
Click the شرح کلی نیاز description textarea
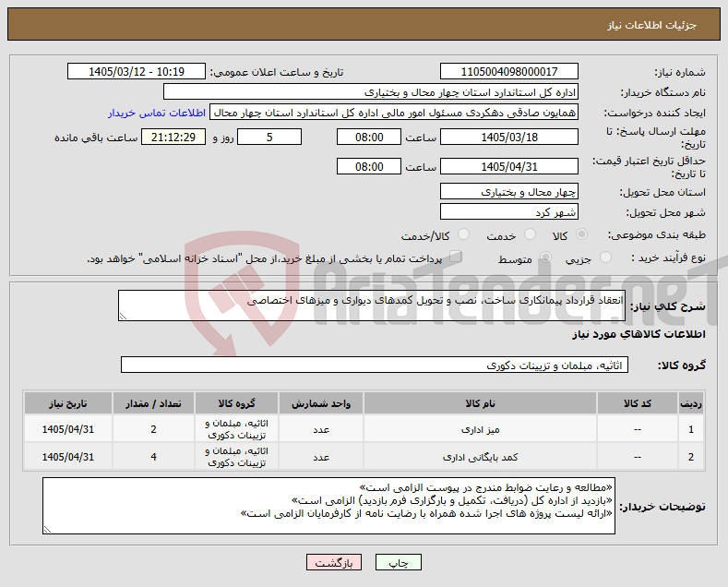click(x=372, y=305)
